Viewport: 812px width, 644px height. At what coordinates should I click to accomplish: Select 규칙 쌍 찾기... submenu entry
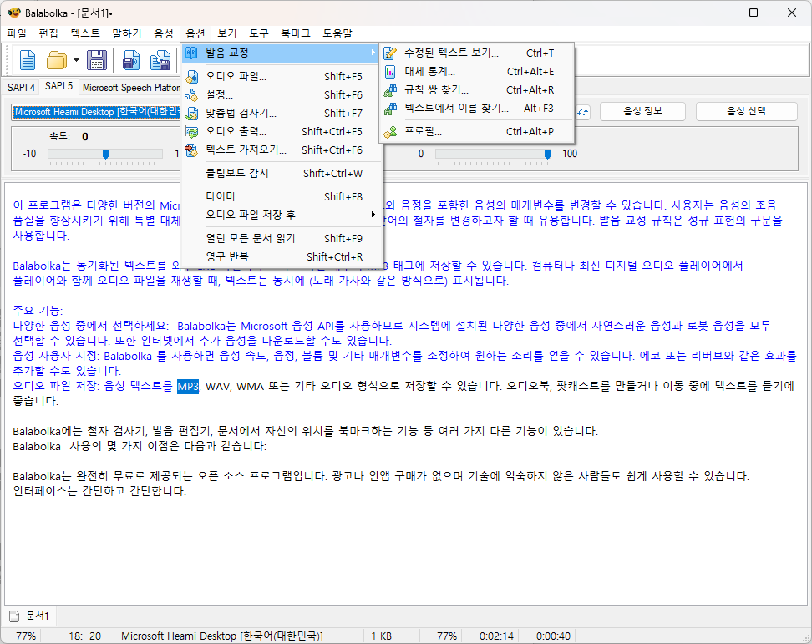(x=477, y=90)
